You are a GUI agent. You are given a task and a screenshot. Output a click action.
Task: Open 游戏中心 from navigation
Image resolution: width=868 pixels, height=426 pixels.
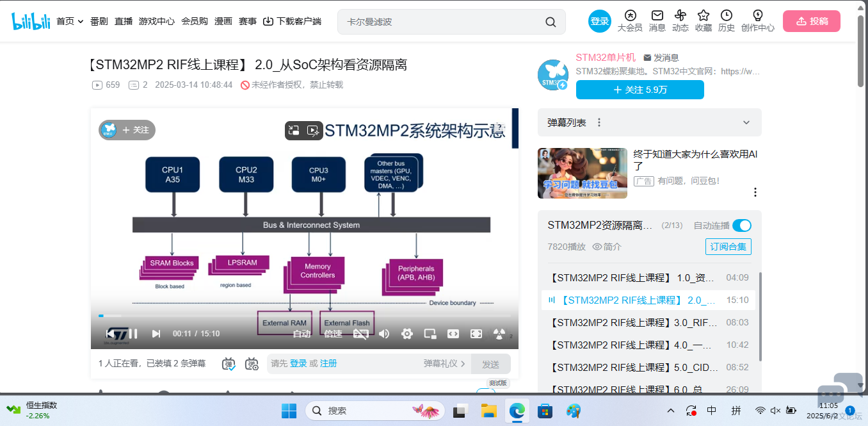click(x=157, y=21)
